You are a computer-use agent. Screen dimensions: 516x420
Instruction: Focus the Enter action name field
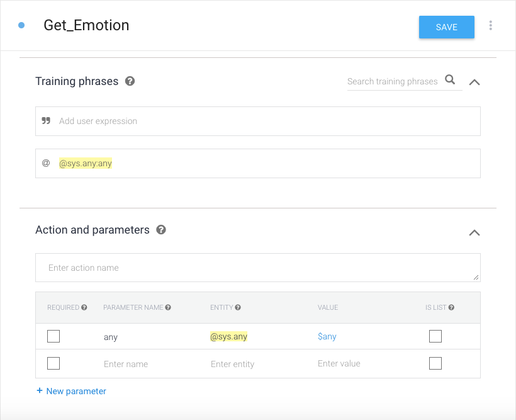(x=258, y=268)
